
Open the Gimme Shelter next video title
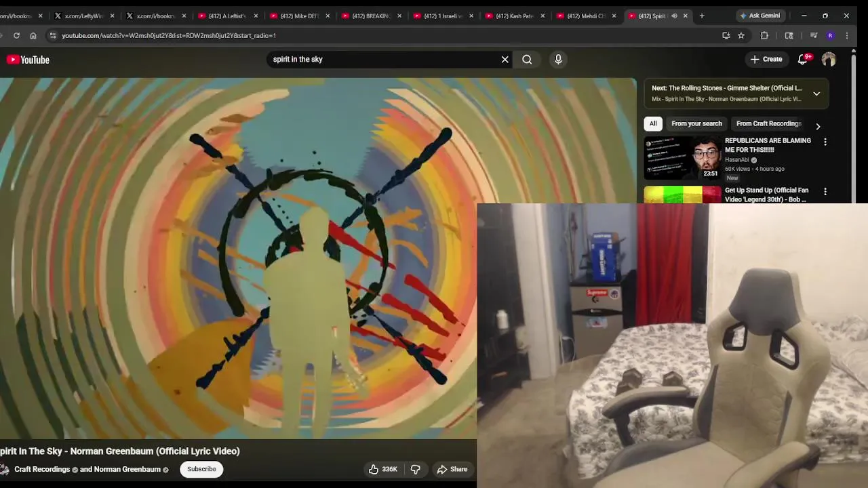(x=727, y=88)
